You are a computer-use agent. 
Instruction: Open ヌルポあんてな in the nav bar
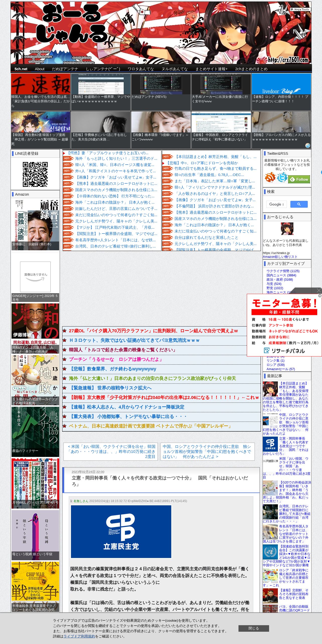(x=175, y=69)
